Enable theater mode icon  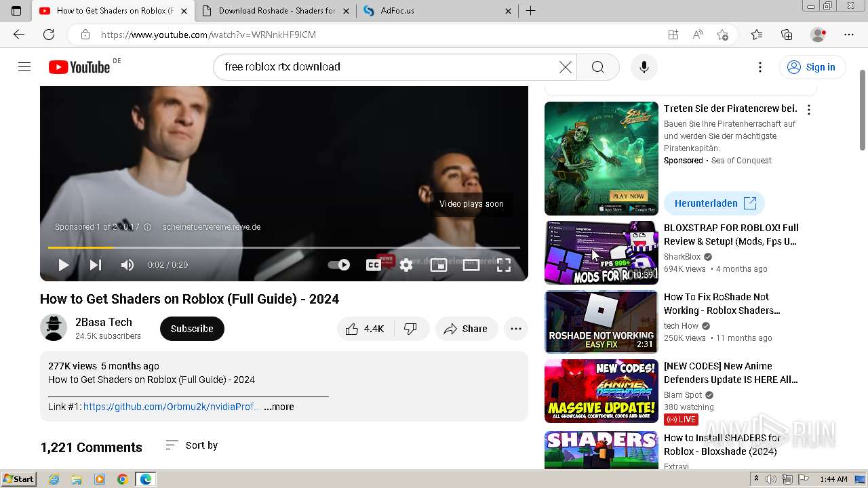click(471, 265)
